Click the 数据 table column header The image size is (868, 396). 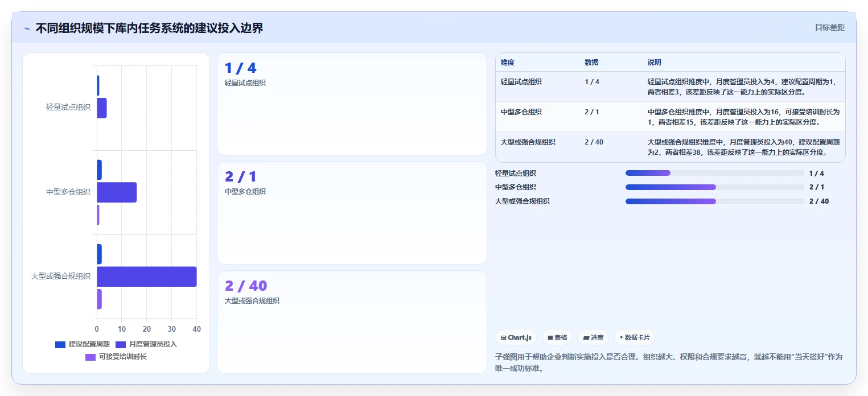click(591, 63)
